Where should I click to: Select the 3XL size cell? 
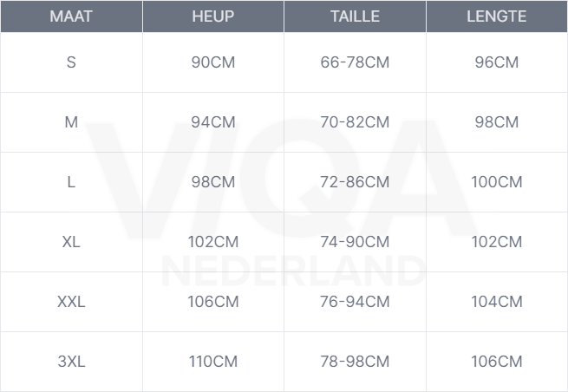pos(71,362)
